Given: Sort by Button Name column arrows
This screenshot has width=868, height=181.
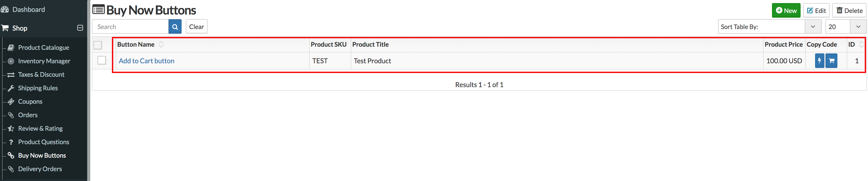Looking at the screenshot, I should pos(161,45).
